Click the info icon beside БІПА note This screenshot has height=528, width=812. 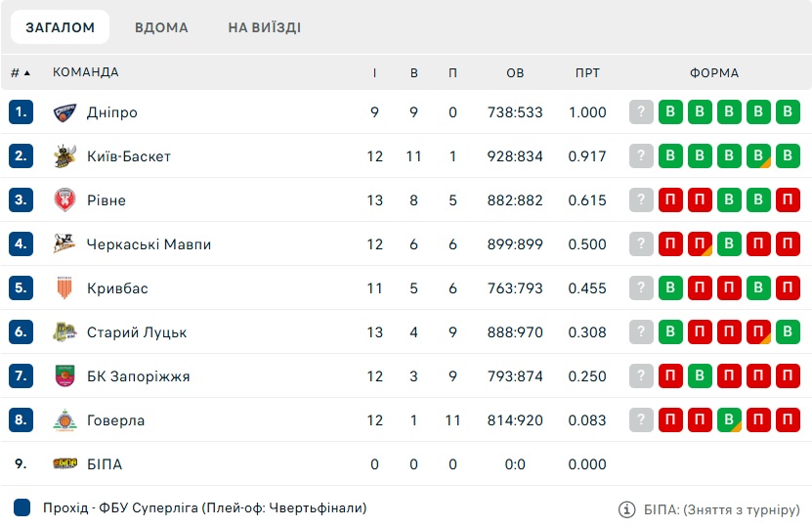pos(626,509)
